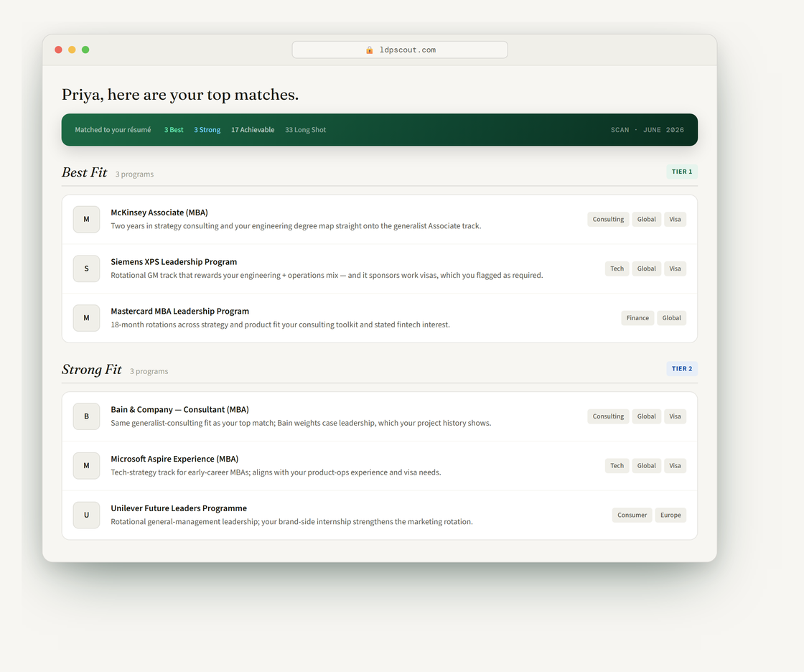
Task: Click Visa tag on Microsoft row
Action: point(675,465)
